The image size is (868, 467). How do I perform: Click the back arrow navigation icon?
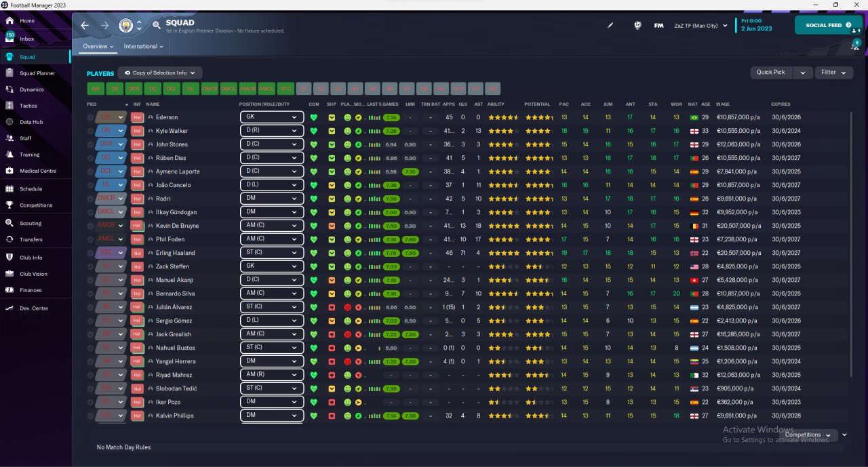point(85,26)
